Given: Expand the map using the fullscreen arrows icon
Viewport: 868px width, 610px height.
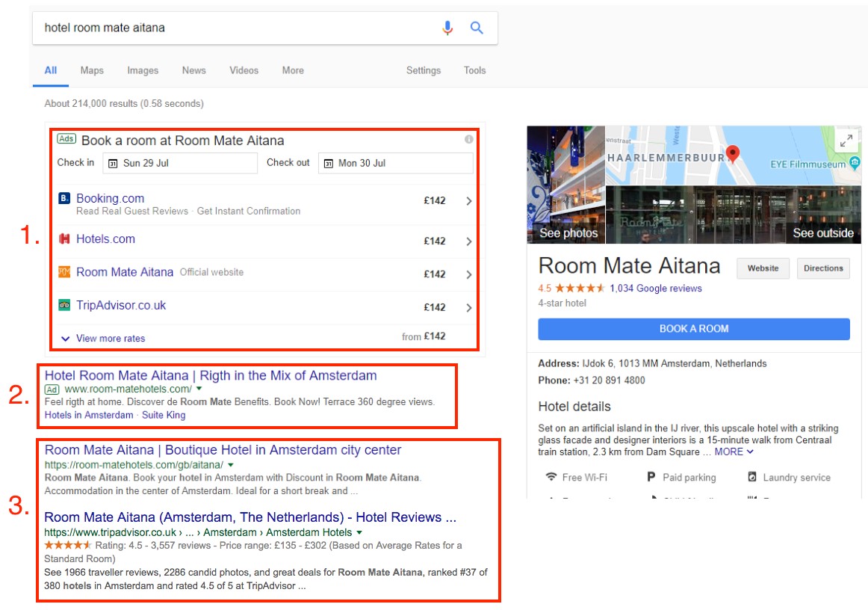Looking at the screenshot, I should pos(846,141).
